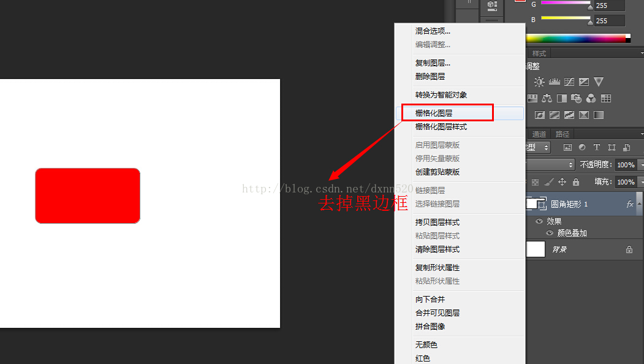Toggle lock all padlock icon in Layers panel
Viewport: 644px width, 364px height.
pos(576,181)
